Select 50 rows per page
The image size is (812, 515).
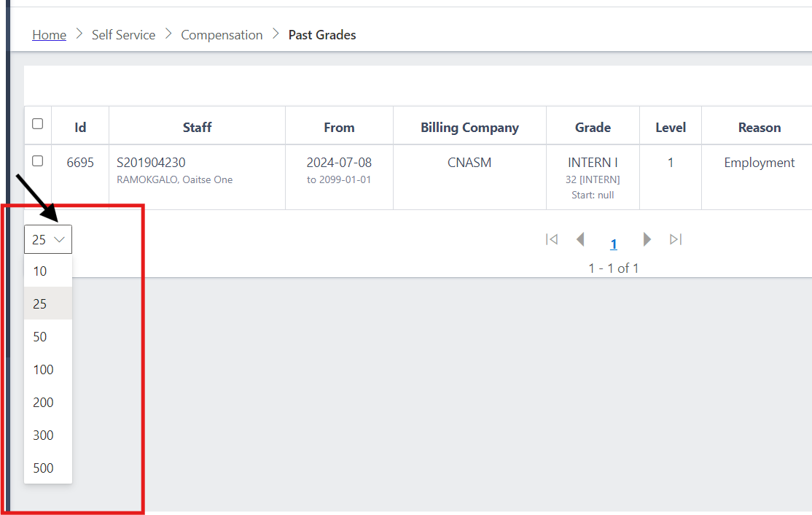(x=40, y=337)
